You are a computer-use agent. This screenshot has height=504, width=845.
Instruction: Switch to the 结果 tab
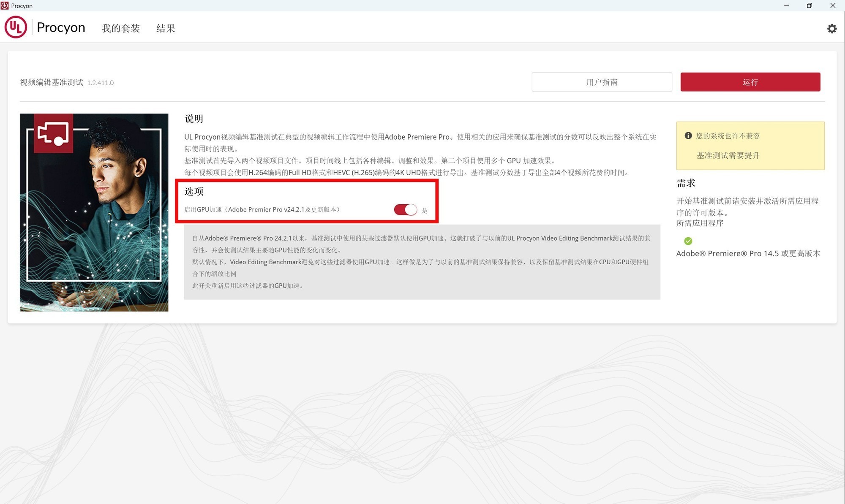pos(165,28)
